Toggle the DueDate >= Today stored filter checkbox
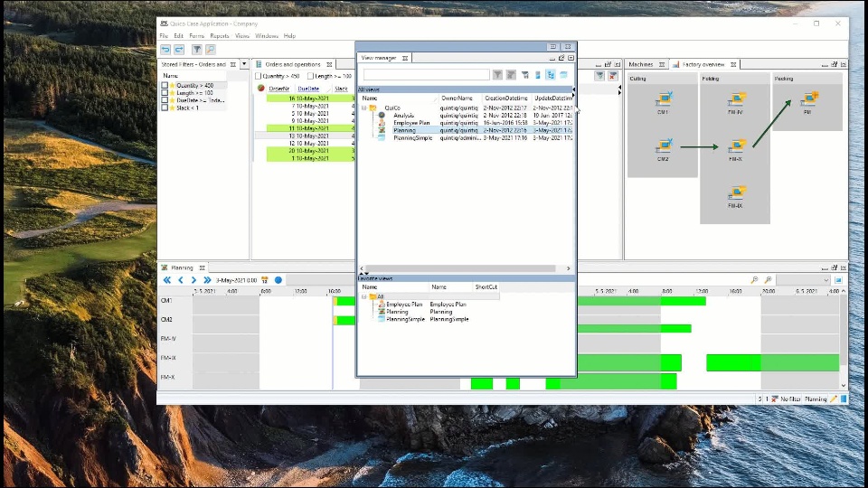 (165, 100)
